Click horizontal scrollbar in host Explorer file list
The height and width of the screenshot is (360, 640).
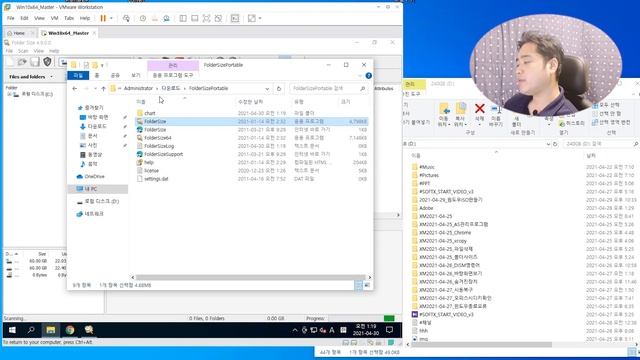[482, 345]
